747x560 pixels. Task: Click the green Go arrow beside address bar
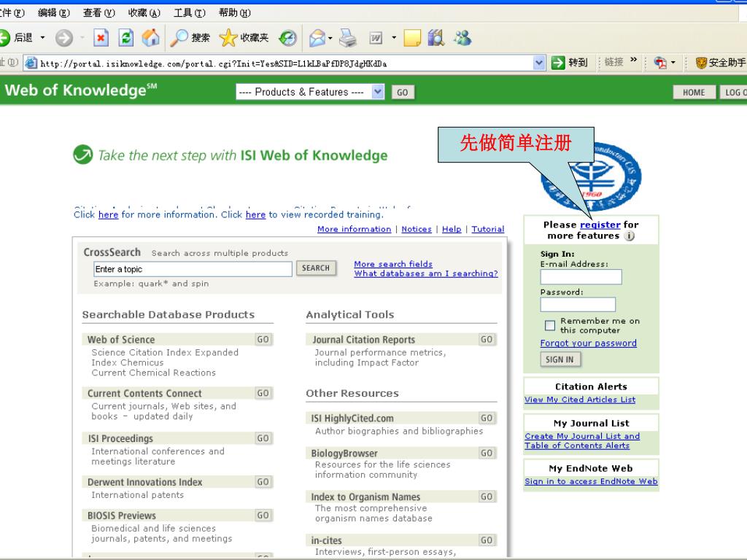point(558,63)
